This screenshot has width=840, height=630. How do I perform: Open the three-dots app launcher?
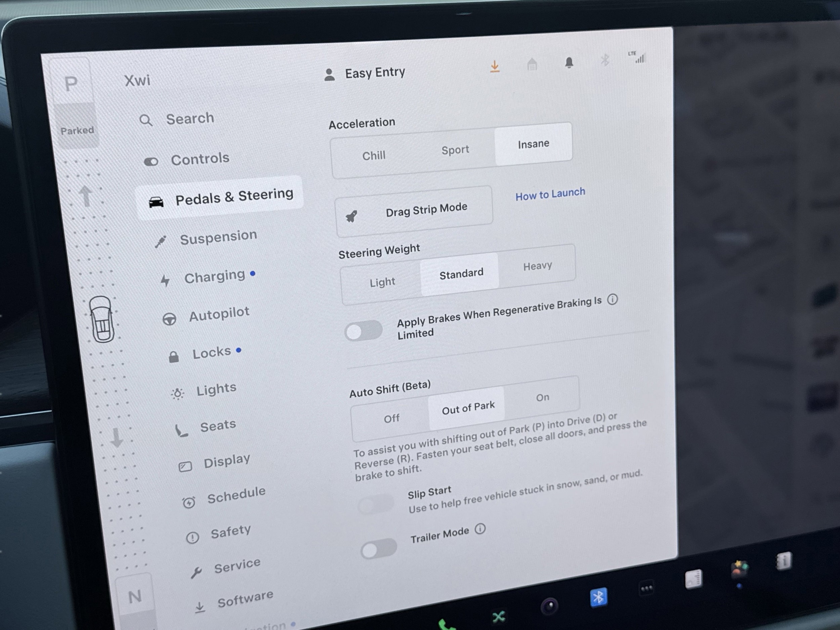tap(646, 589)
